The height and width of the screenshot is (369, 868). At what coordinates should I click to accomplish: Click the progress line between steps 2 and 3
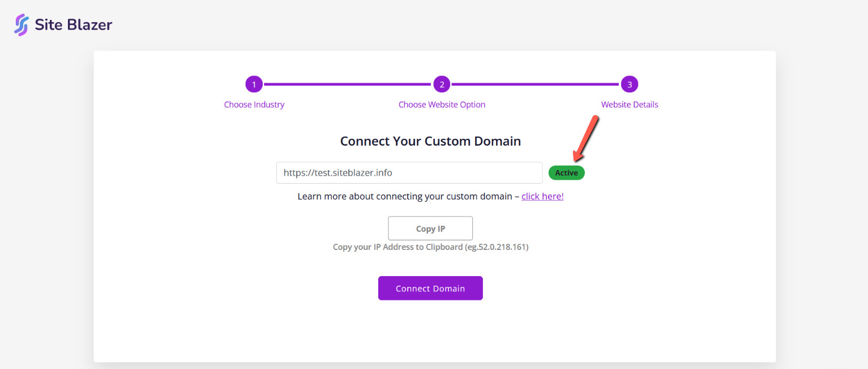pyautogui.click(x=536, y=84)
